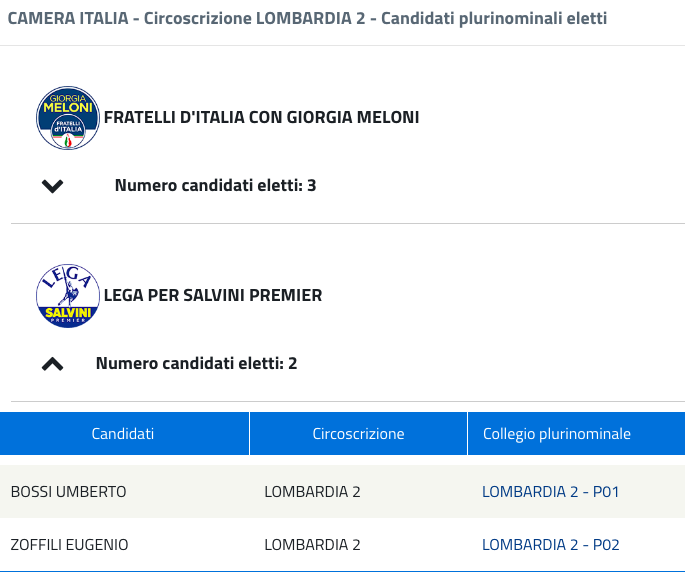The height and width of the screenshot is (575, 685).
Task: Click LEGA PER SALVINI PREMIER heading
Action: 213,295
